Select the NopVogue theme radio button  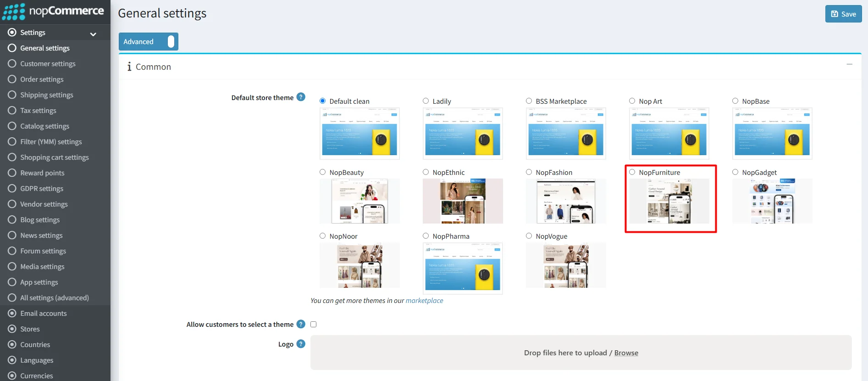click(x=529, y=236)
